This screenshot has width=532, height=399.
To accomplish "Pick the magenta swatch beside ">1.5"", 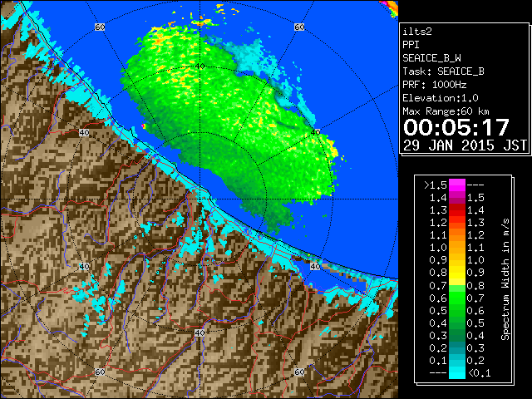I will pos(457,185).
